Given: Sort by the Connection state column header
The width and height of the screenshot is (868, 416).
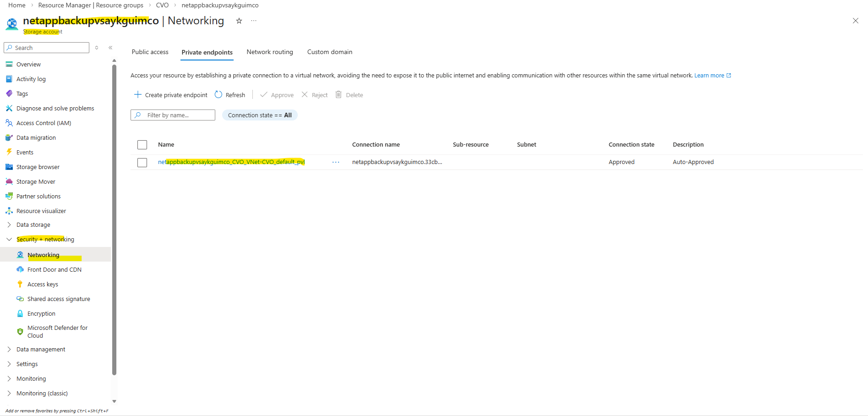Looking at the screenshot, I should tap(632, 144).
